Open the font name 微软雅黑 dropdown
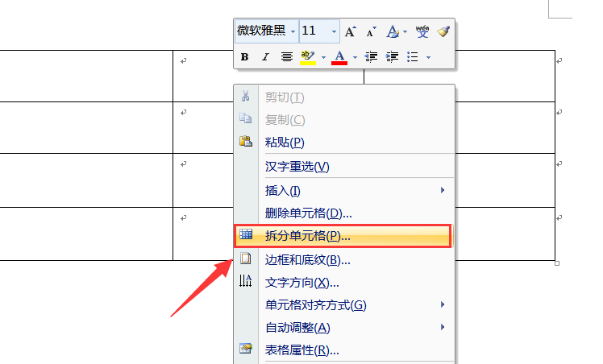The height and width of the screenshot is (364, 603). [293, 31]
